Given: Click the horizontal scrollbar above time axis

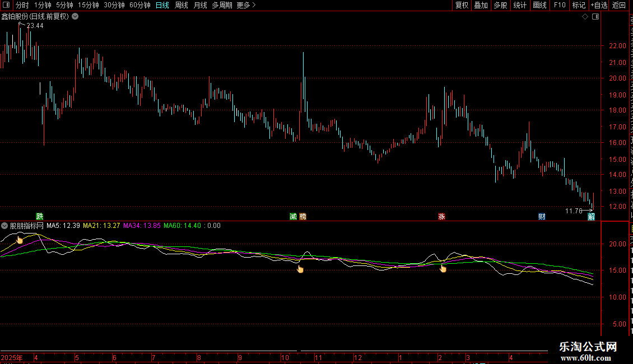Looking at the screenshot, I should 274,351.
